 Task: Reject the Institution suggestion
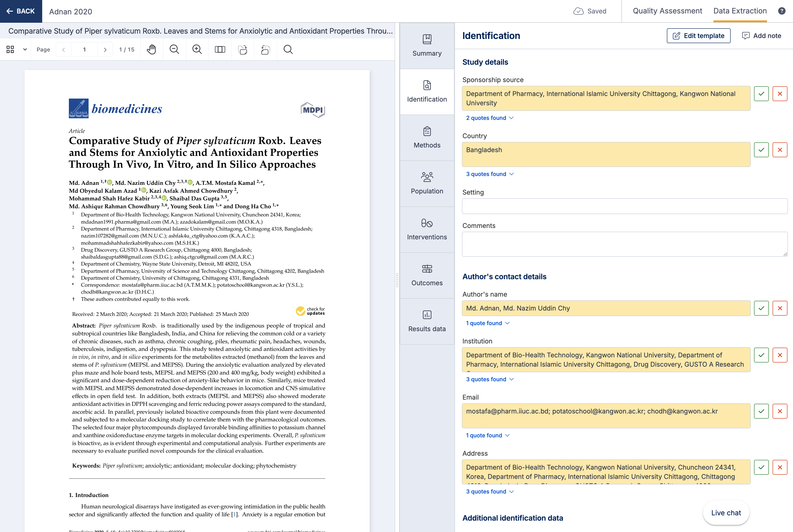tap(780, 355)
